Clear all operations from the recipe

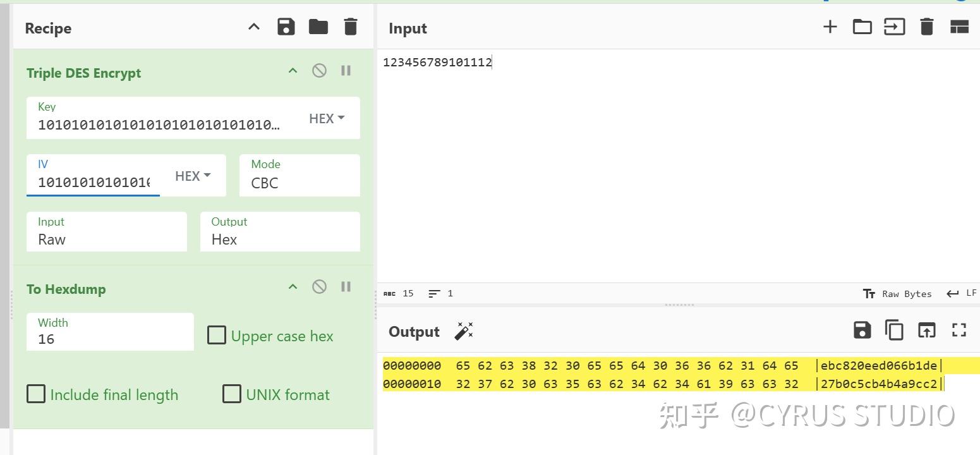[x=351, y=27]
